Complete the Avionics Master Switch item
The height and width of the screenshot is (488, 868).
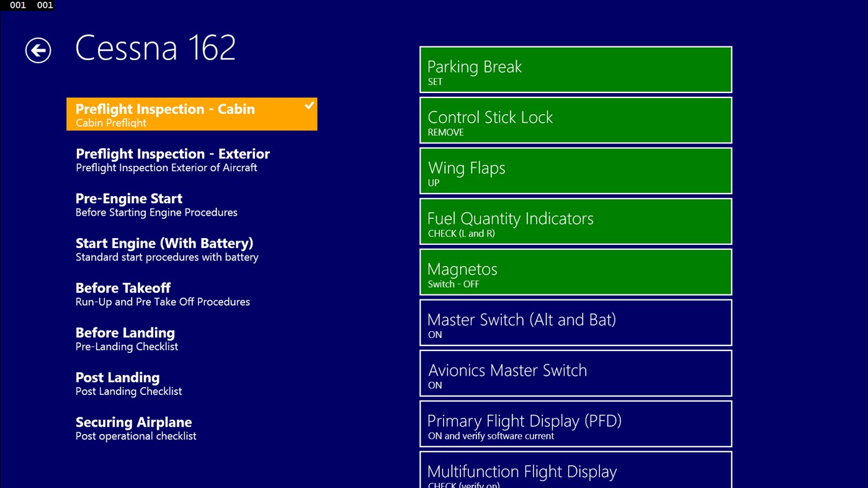[575, 373]
